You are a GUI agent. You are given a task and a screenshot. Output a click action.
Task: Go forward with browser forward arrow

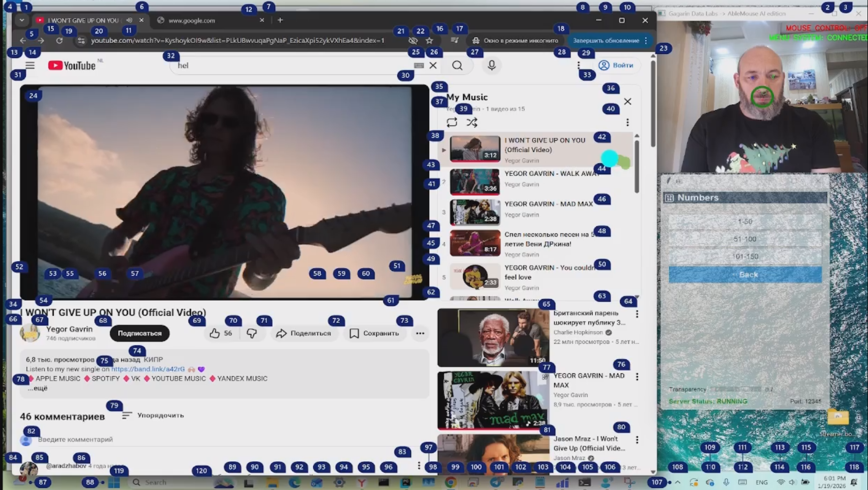(41, 41)
